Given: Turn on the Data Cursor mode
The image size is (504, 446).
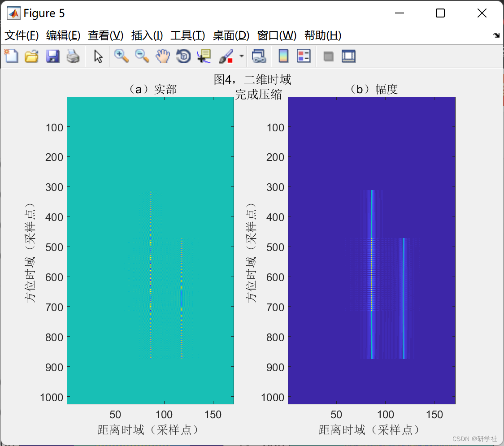Looking at the screenshot, I should (204, 56).
